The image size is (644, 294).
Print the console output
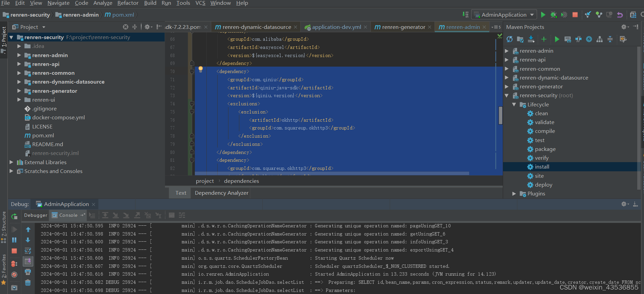click(x=28, y=272)
